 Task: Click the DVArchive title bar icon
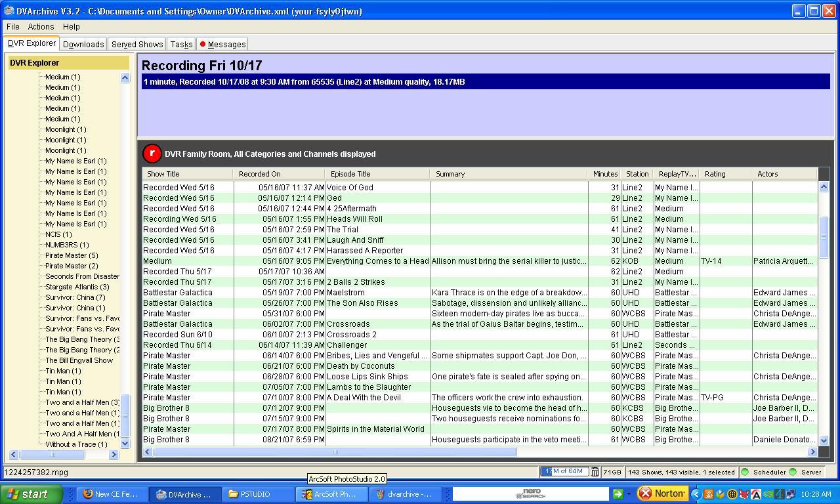[9, 11]
